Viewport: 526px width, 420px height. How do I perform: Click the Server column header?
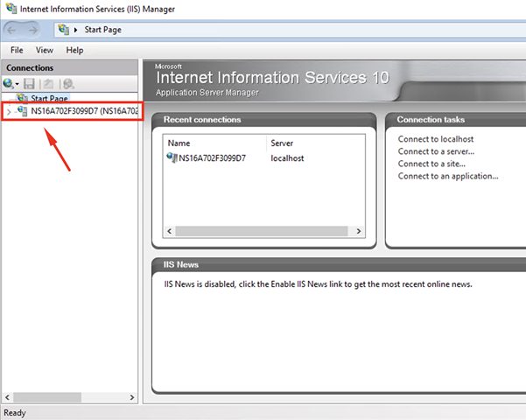coord(282,143)
